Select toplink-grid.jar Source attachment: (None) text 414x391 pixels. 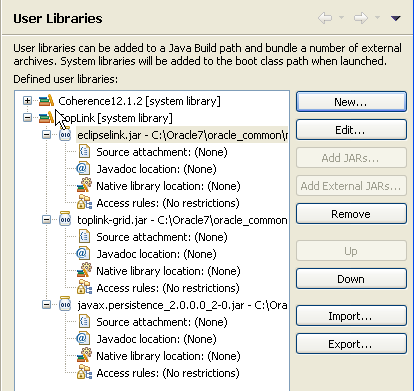[162, 237]
